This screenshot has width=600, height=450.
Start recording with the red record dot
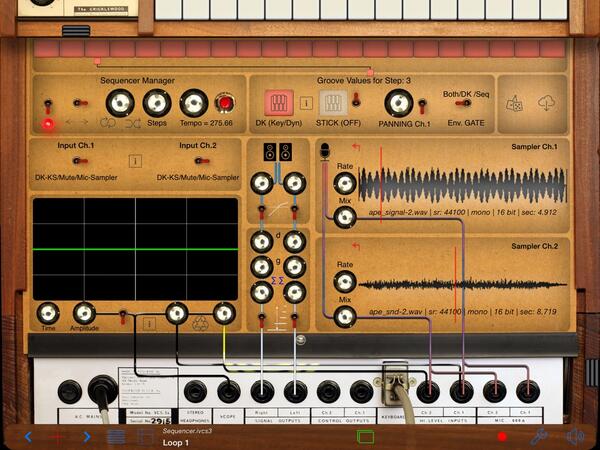click(502, 437)
